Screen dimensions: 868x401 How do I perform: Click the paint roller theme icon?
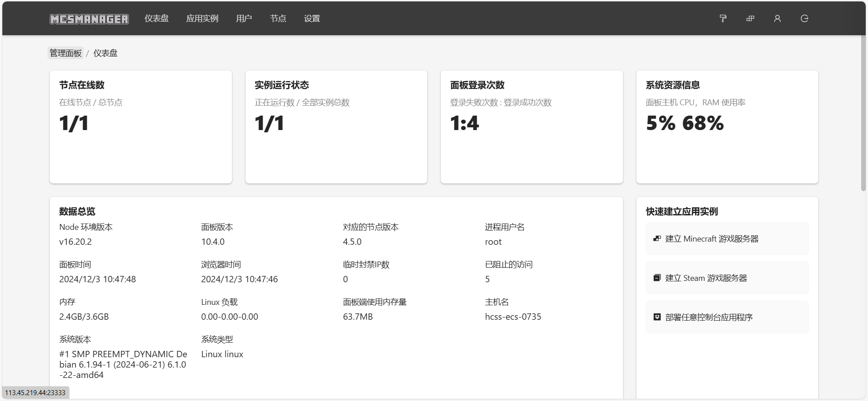tap(723, 19)
